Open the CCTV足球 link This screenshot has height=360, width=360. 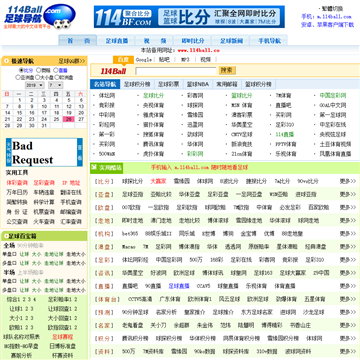[x=242, y=135]
